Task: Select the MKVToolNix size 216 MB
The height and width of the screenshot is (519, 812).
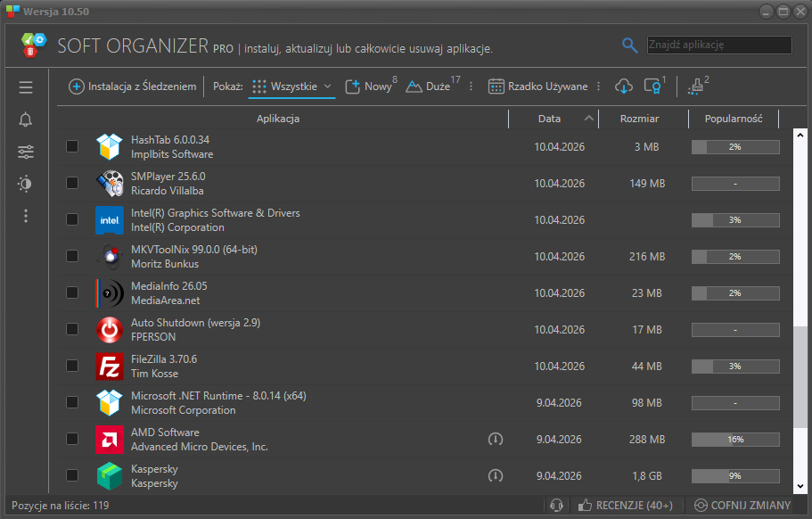Action: tap(647, 257)
